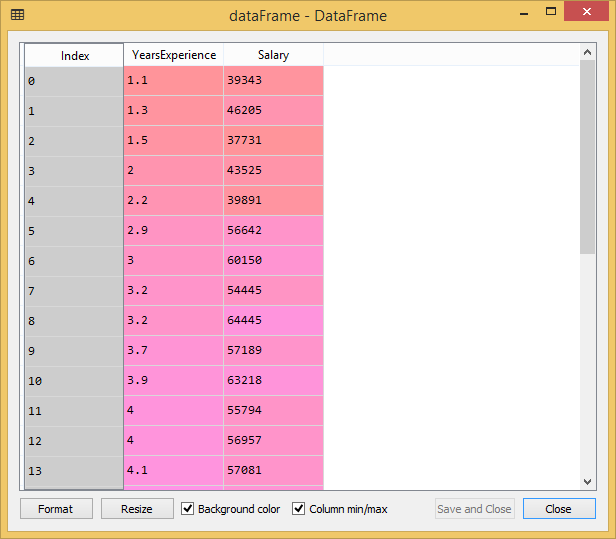The height and width of the screenshot is (539, 616).
Task: Select YearsExperience cell in row 7
Action: [x=174, y=291]
